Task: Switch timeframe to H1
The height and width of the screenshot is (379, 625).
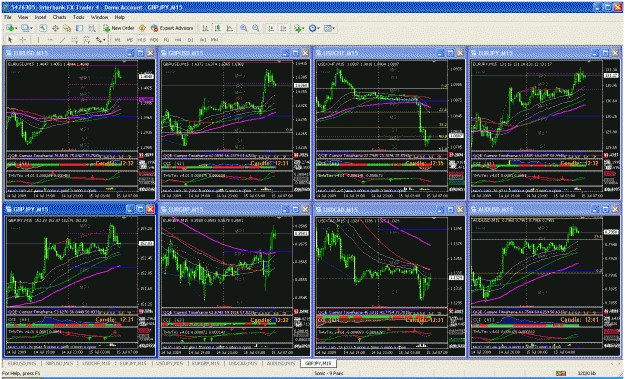Action: 166,40
